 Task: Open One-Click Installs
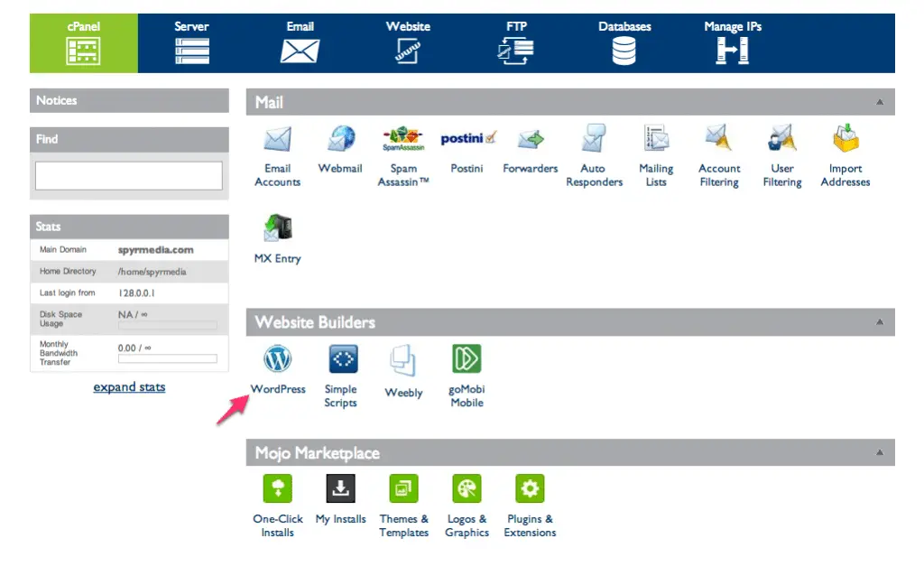[x=278, y=488]
